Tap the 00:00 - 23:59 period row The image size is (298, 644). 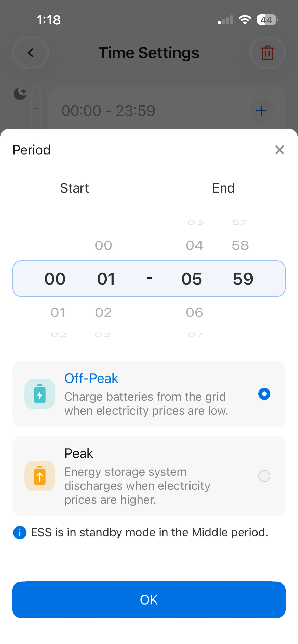click(x=167, y=111)
